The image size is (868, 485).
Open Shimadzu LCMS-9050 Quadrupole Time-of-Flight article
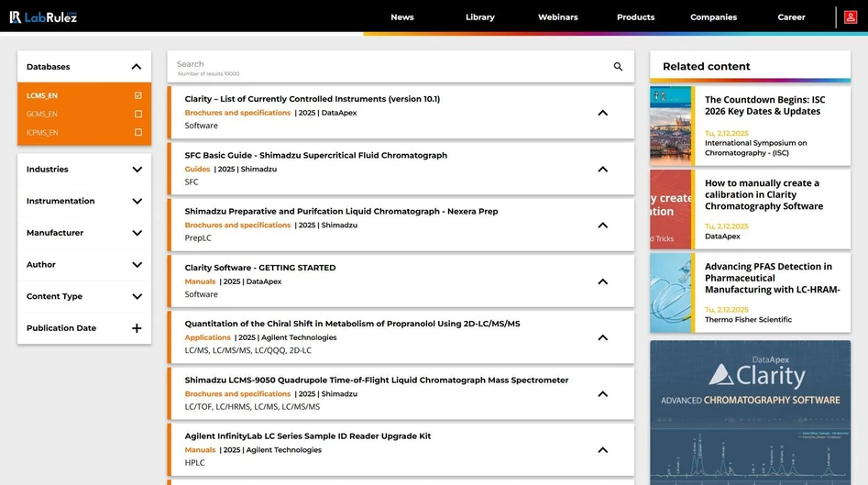(376, 380)
